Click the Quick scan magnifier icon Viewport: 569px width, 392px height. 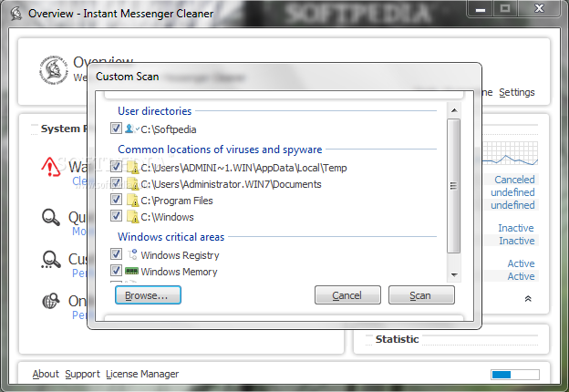pos(51,217)
